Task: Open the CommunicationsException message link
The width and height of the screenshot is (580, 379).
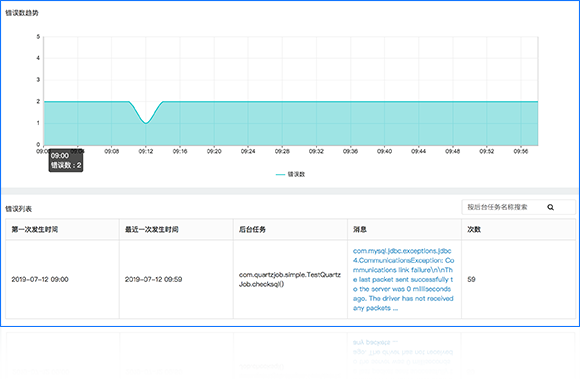Action: (x=403, y=280)
